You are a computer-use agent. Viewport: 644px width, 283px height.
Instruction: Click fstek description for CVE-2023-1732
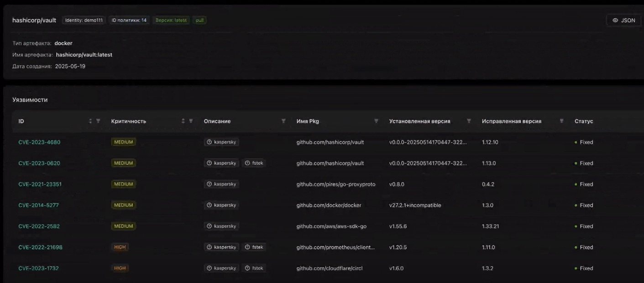254,268
